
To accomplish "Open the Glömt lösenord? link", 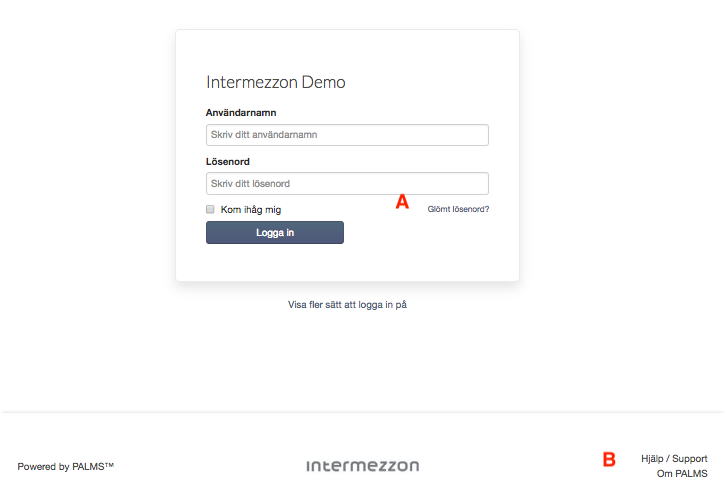I will (458, 209).
